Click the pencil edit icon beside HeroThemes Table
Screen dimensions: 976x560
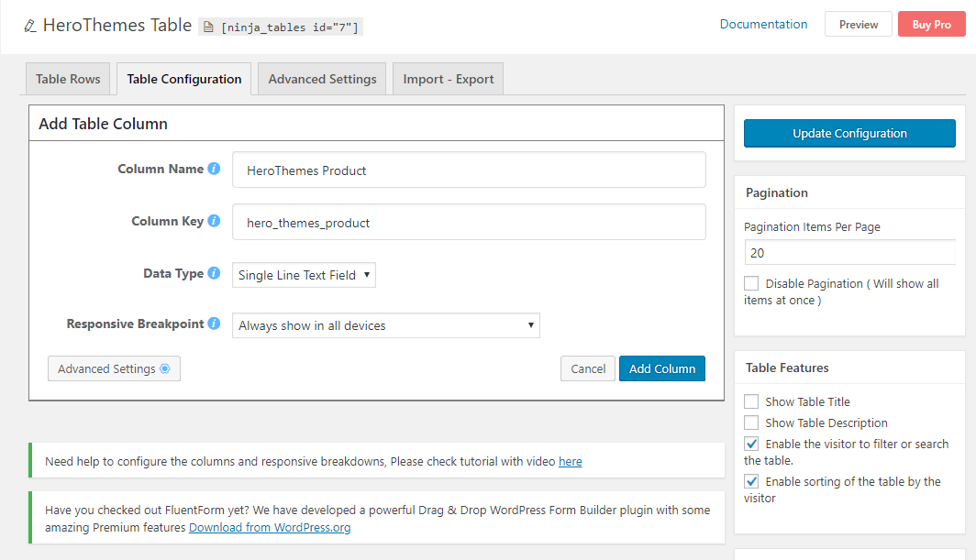click(30, 26)
